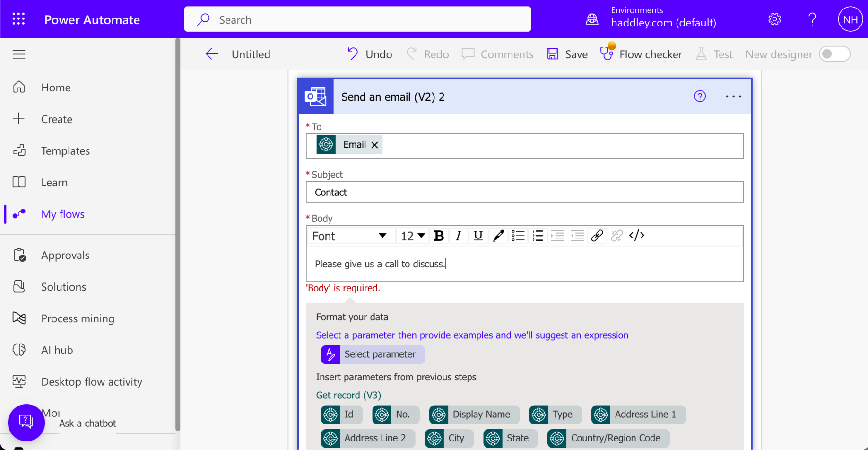Open Approvals in the sidebar
868x450 pixels.
pos(65,256)
